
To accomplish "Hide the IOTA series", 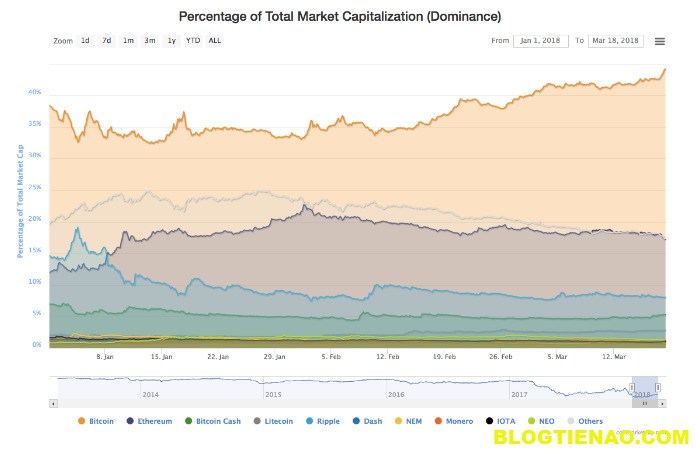I will 504,421.
